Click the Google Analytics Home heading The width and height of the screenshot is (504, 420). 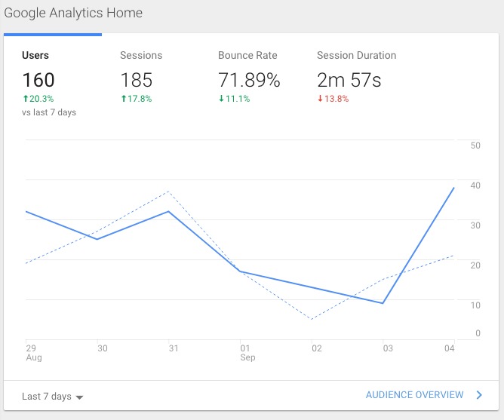(72, 14)
